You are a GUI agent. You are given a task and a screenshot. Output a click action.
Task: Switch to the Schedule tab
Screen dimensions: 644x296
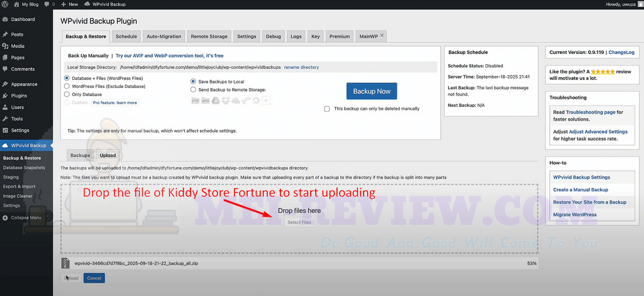tap(126, 36)
